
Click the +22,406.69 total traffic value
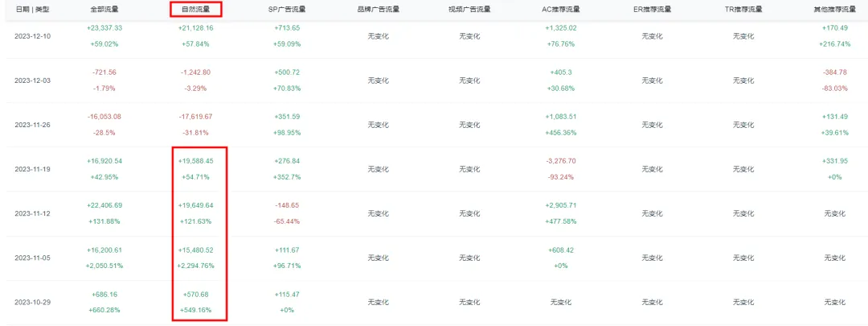(x=104, y=205)
